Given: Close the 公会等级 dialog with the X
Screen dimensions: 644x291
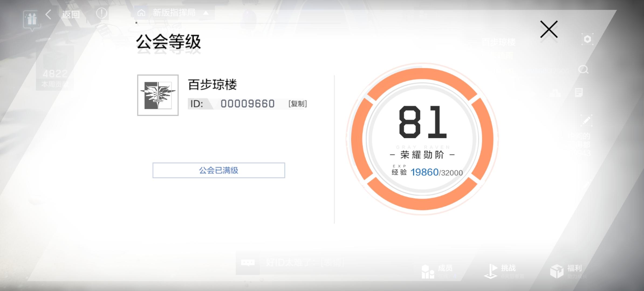Looking at the screenshot, I should tap(549, 29).
